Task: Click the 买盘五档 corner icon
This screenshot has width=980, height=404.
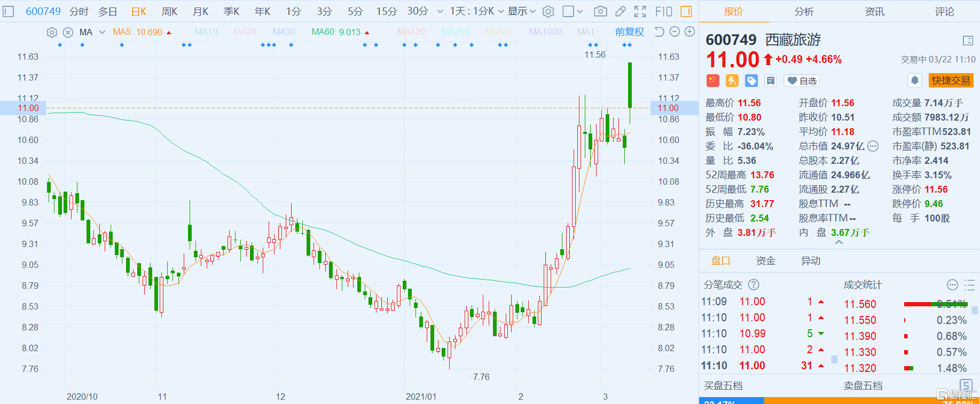Action: (x=966, y=385)
